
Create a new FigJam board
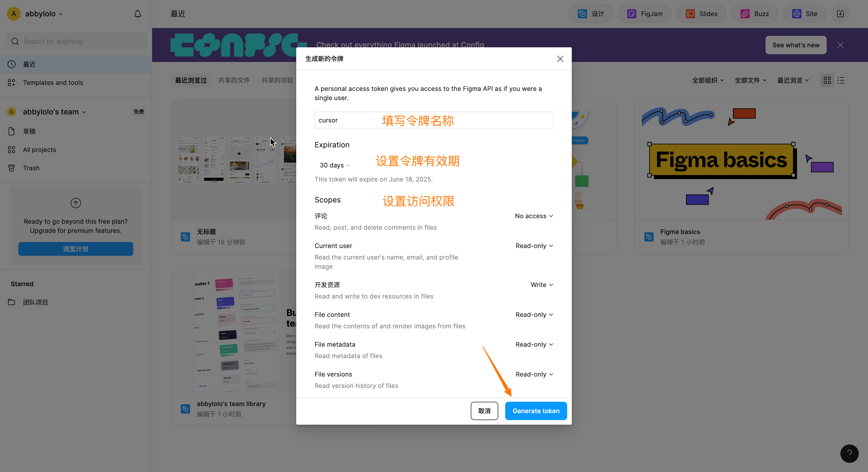coord(645,14)
